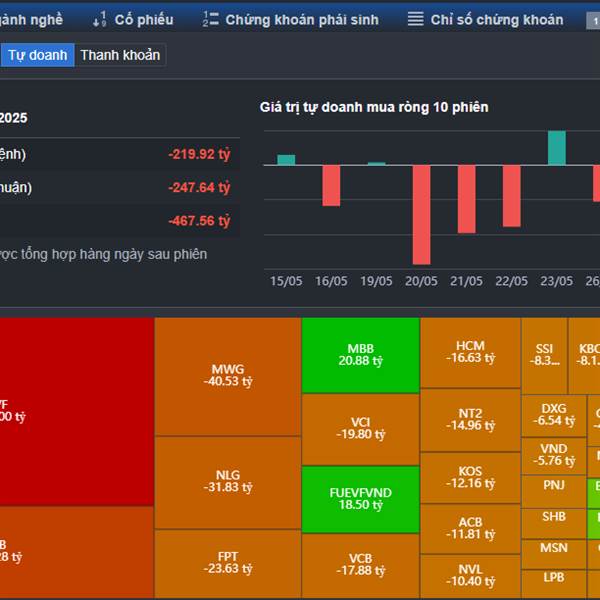Click the 16/05 red bar in chart
The width and height of the screenshot is (600, 600).
[x=331, y=186]
